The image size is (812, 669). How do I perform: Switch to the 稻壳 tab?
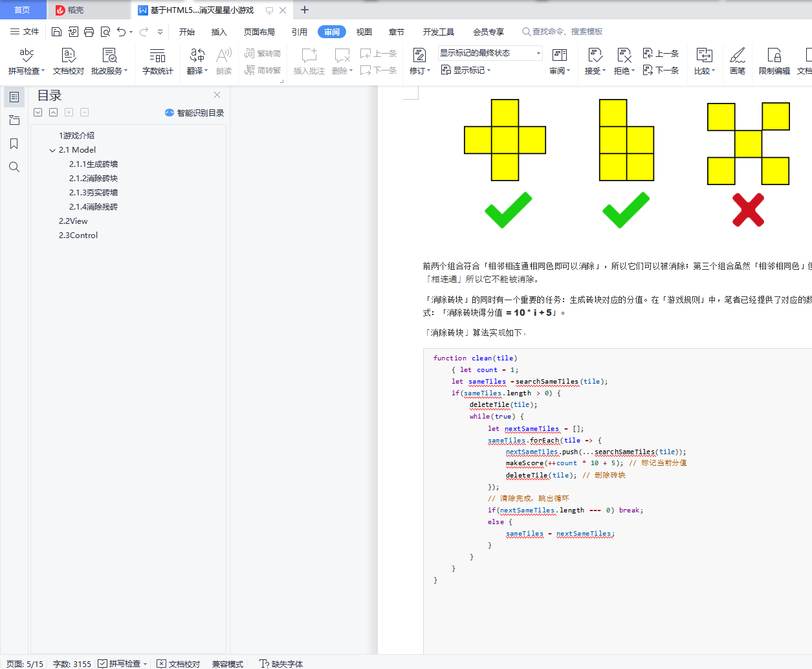89,10
